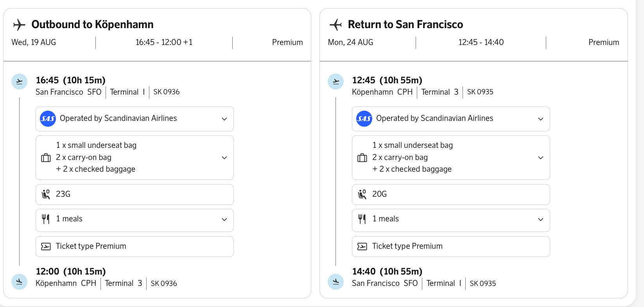Click outbound 2 x carry-on bag text
This screenshot has height=307, width=644.
(x=84, y=157)
